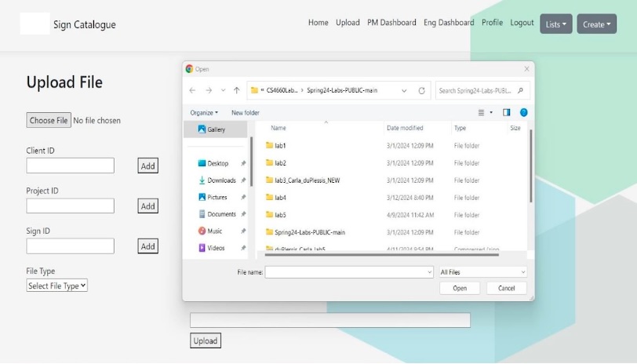Click the file list vertical scrollbar
This screenshot has height=364, width=637.
click(530, 166)
